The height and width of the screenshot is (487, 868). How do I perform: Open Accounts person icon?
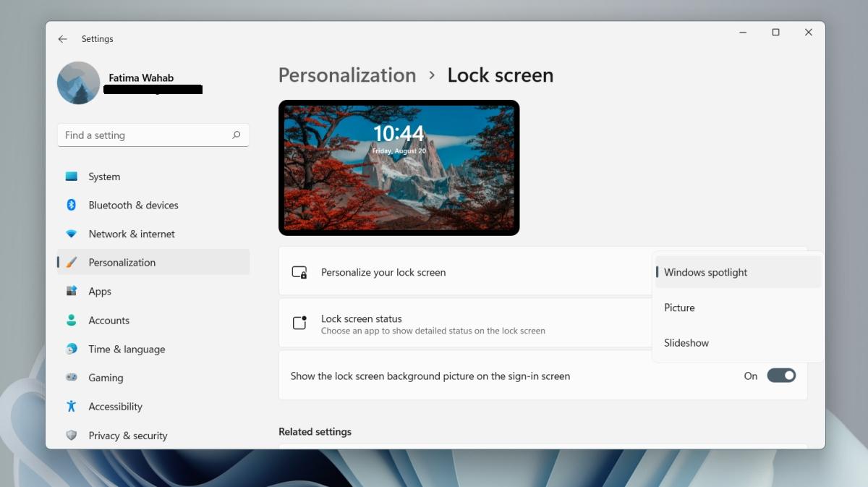click(71, 320)
